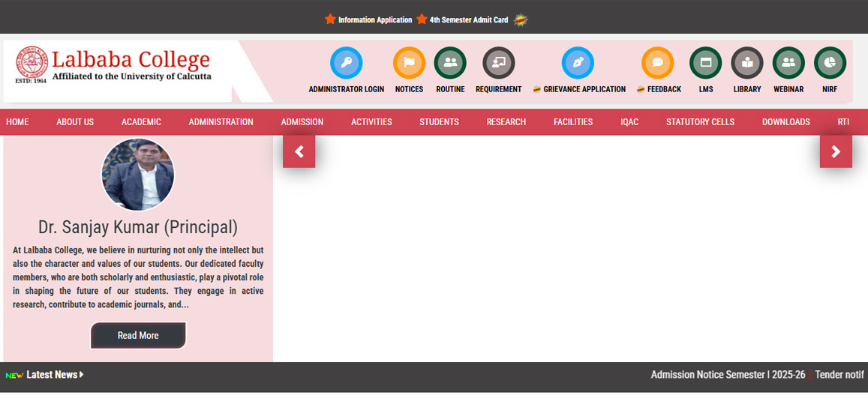Open the Administration menu
Viewport: 868px width, 398px height.
pos(221,122)
